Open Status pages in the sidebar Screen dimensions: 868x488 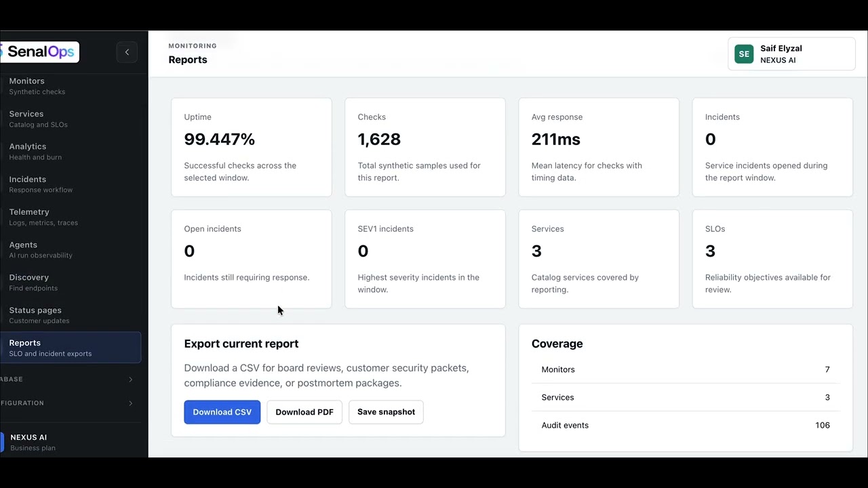71,315
